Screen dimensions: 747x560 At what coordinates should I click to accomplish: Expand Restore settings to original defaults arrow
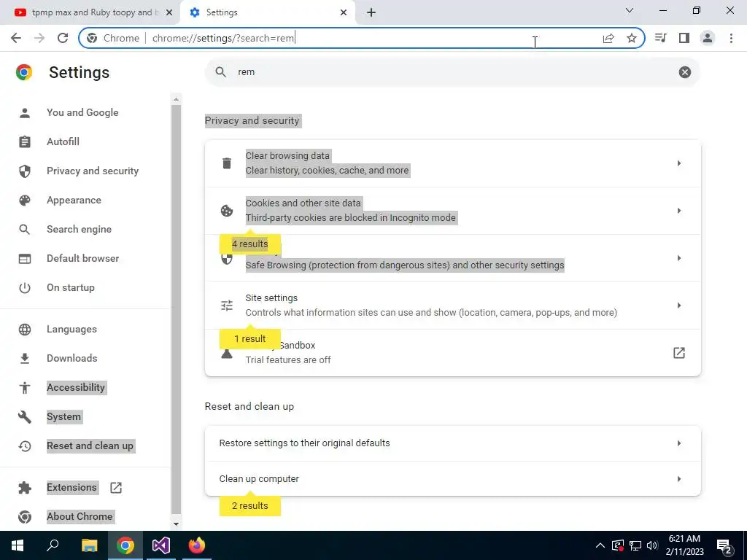coord(679,443)
